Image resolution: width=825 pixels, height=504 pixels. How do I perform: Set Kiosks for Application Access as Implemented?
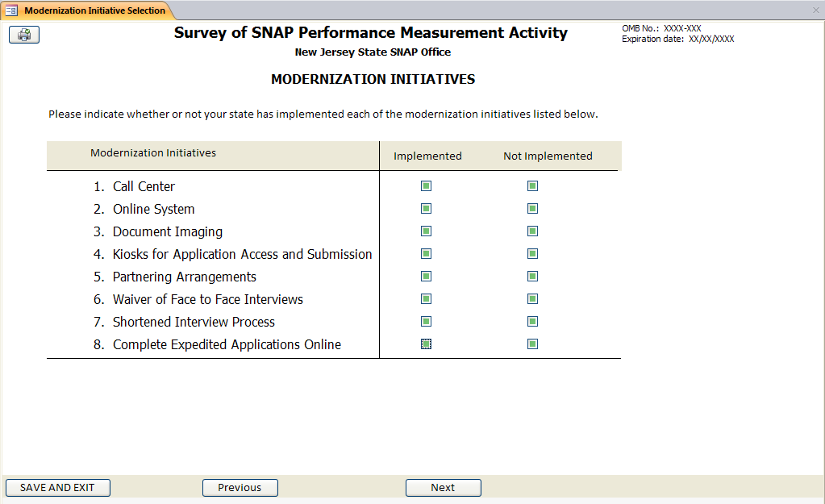tap(427, 254)
